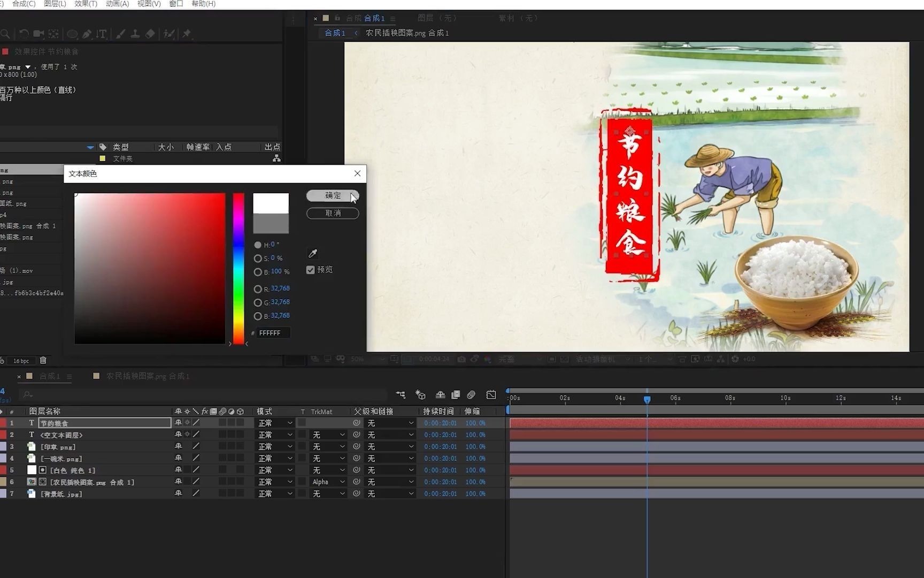Select the S saturation radio button

[x=258, y=258]
